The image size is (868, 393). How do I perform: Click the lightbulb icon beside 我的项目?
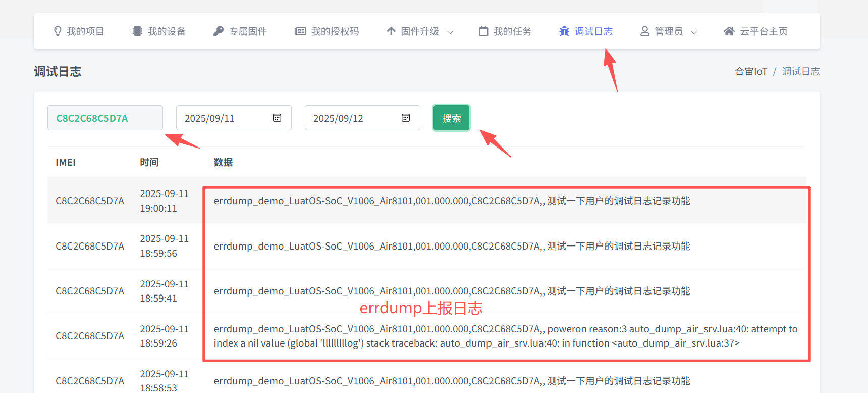[58, 31]
